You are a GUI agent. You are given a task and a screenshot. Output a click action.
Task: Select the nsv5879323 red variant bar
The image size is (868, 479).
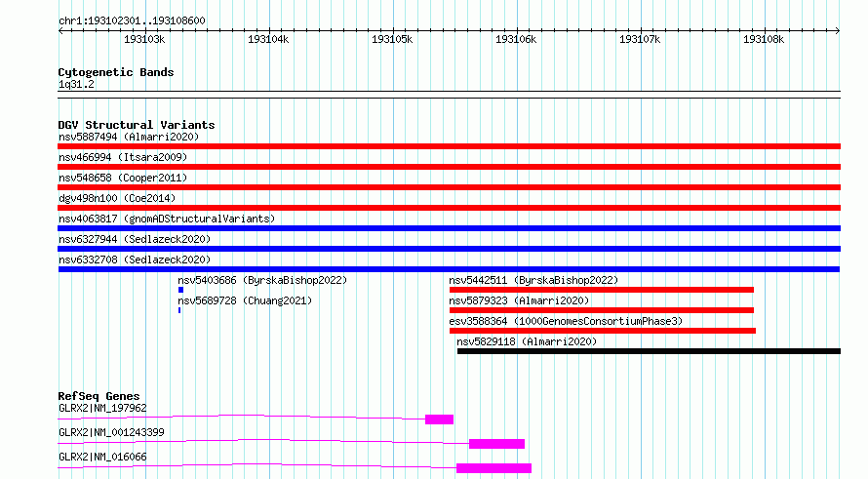coord(601,310)
